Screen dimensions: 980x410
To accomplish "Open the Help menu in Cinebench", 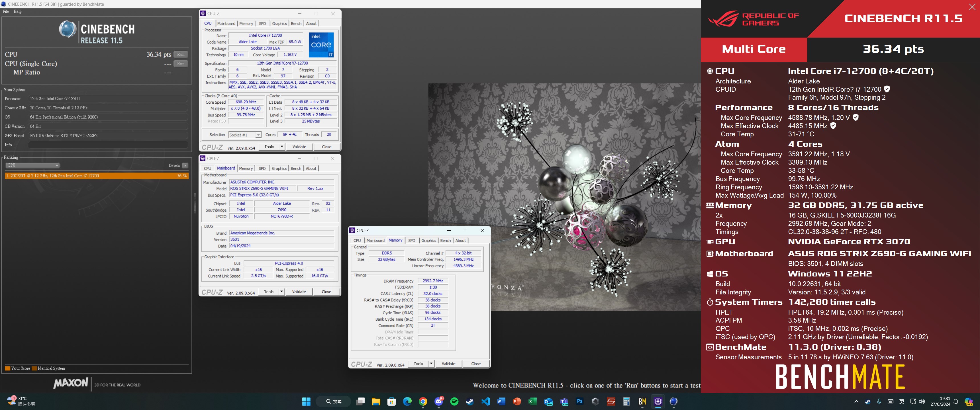I will click(17, 11).
